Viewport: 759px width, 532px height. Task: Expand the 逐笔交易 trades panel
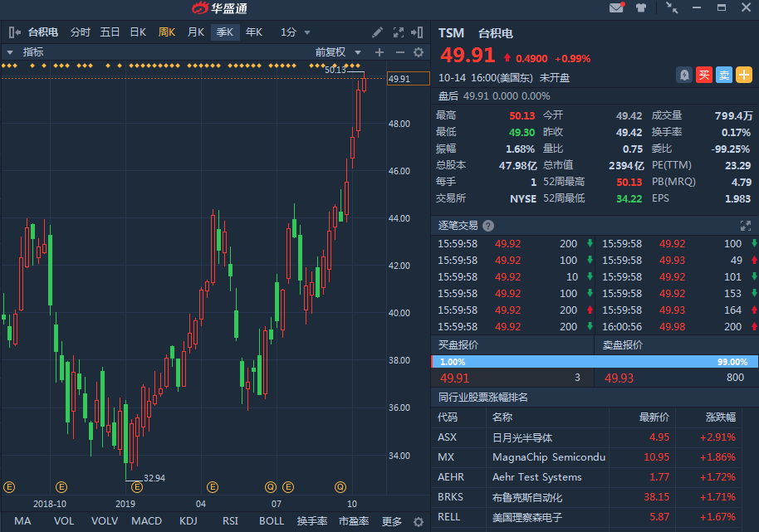pyautogui.click(x=746, y=226)
